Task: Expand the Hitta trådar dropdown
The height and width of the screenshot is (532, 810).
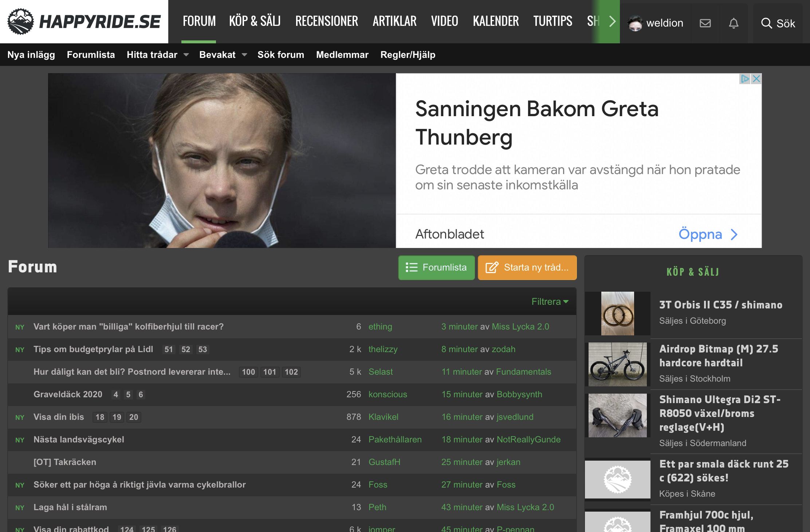Action: [186, 55]
